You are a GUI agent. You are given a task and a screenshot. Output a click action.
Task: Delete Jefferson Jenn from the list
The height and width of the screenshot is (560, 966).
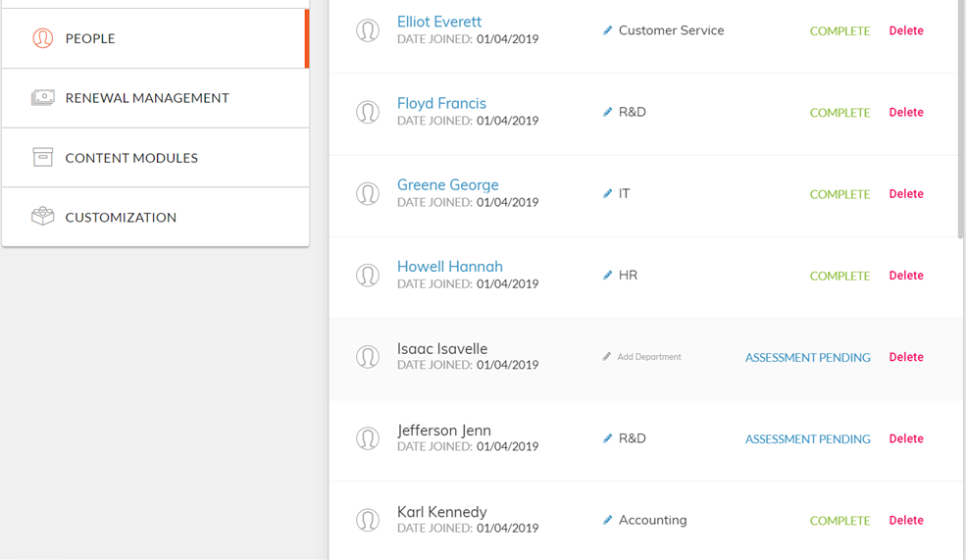(x=905, y=438)
